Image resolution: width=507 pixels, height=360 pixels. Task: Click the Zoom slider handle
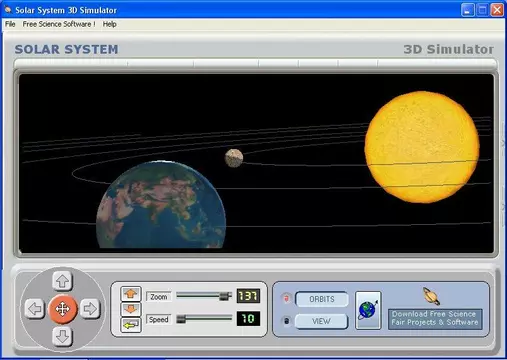pyautogui.click(x=225, y=296)
